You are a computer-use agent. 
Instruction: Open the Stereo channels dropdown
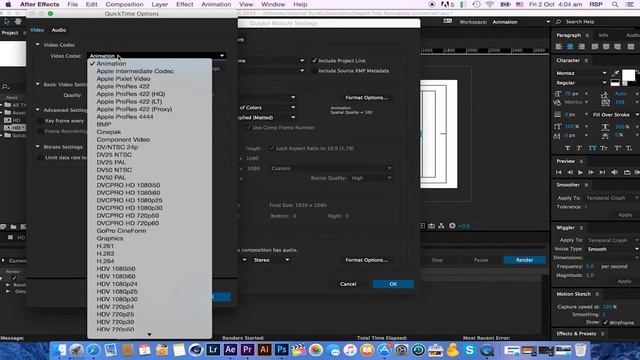tap(271, 260)
